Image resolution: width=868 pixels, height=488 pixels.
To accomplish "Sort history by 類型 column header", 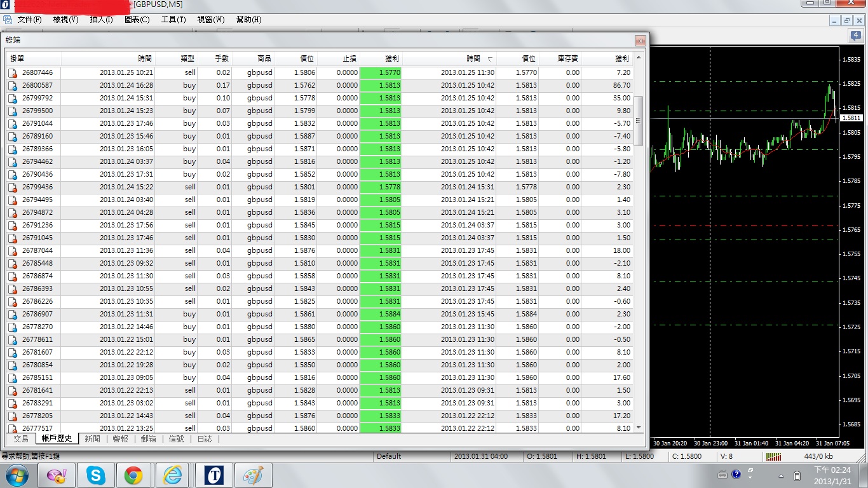I will (187, 58).
